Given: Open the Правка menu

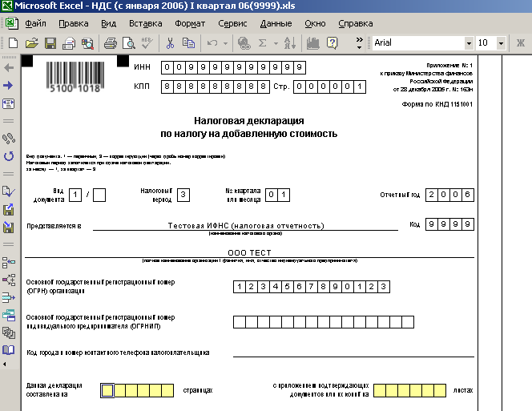Looking at the screenshot, I should [73, 23].
